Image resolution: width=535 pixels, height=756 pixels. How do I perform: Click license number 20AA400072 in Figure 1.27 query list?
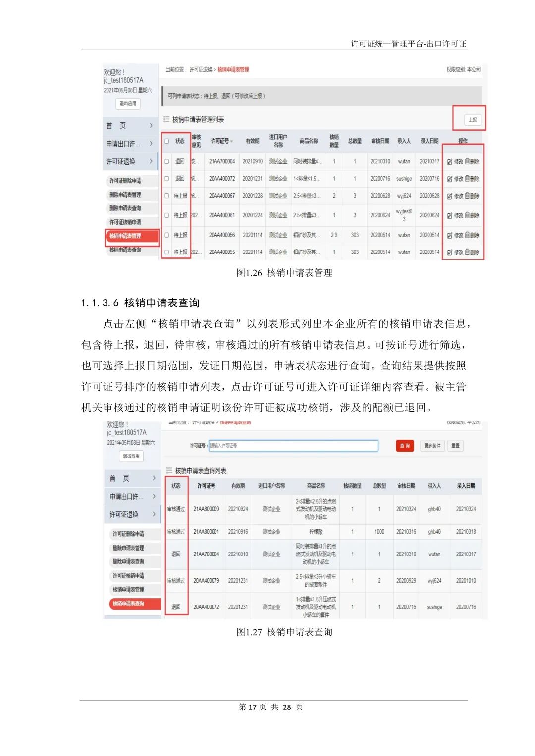click(x=206, y=607)
